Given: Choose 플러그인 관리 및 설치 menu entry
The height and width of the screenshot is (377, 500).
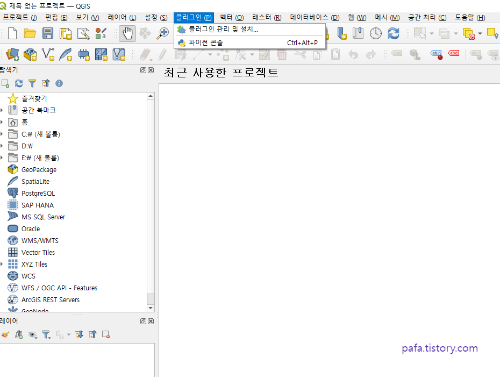Looking at the screenshot, I should click(249, 29).
